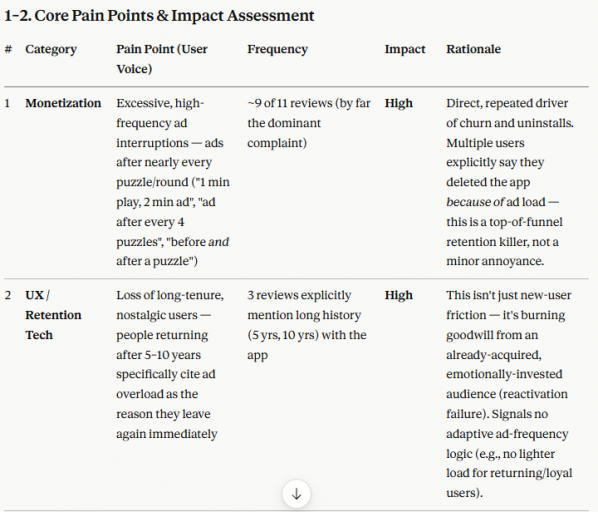
Task: Click row number 2 in the table
Action: (8, 295)
